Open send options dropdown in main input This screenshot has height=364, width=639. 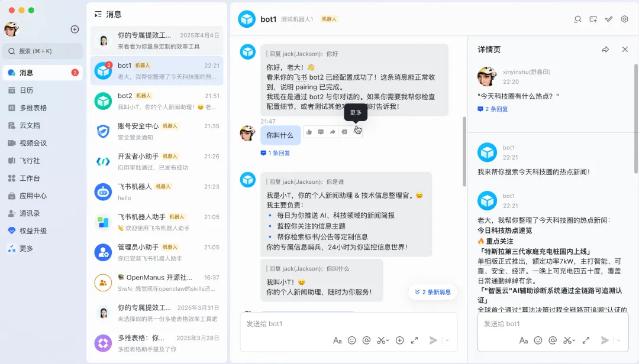tap(447, 340)
